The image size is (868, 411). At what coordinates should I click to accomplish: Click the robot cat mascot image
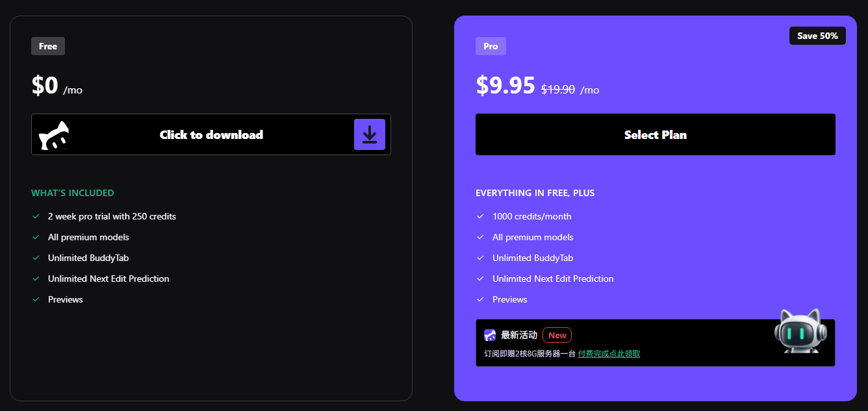(x=800, y=331)
